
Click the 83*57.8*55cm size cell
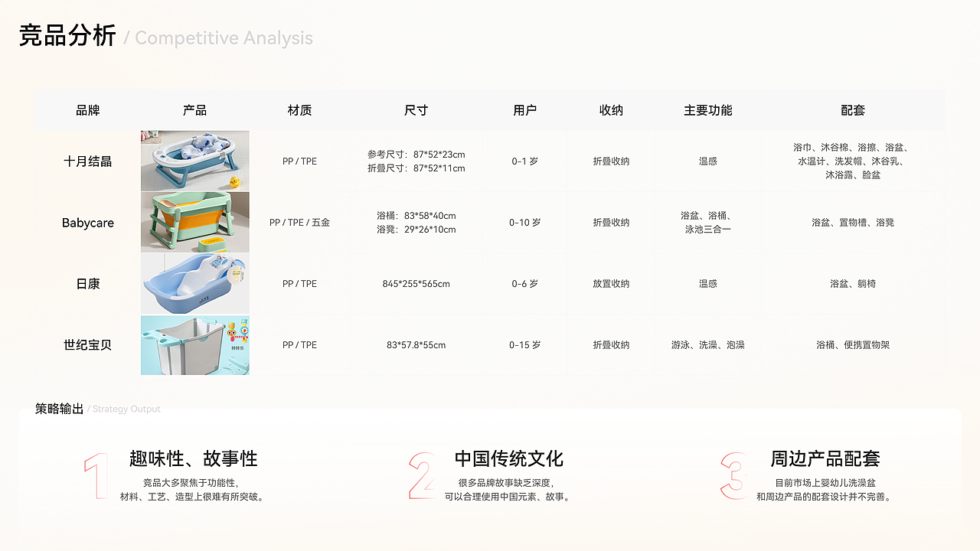click(416, 345)
